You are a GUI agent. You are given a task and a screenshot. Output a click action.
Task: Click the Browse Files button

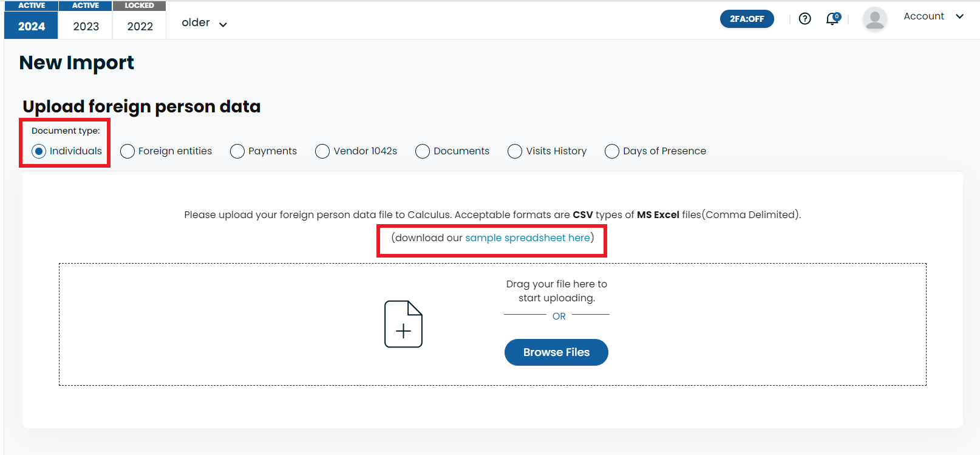click(556, 352)
